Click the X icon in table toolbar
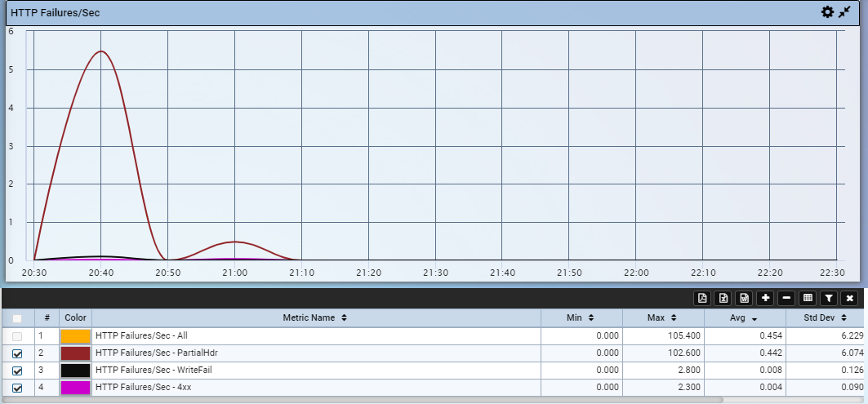This screenshot has height=404, width=868. 850,298
